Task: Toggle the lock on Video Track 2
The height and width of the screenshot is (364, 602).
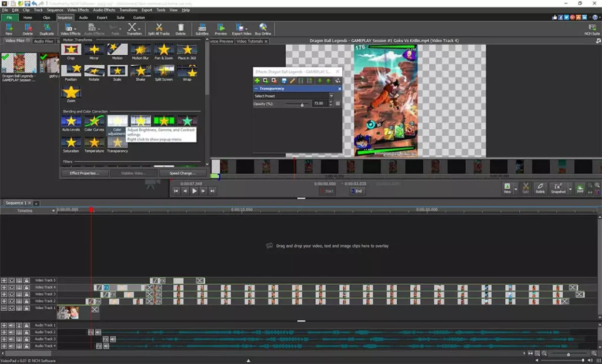Action: pos(26,301)
